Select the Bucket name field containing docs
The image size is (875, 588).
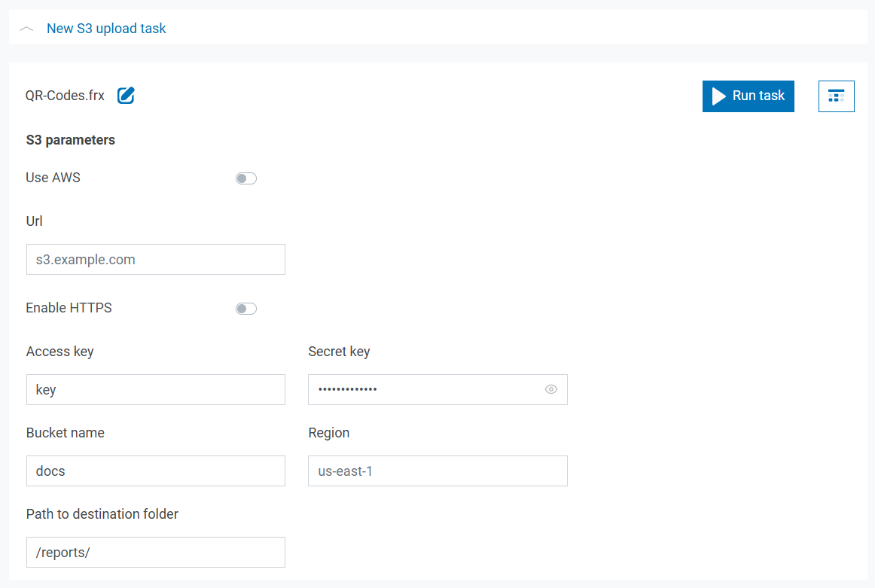[x=155, y=471]
